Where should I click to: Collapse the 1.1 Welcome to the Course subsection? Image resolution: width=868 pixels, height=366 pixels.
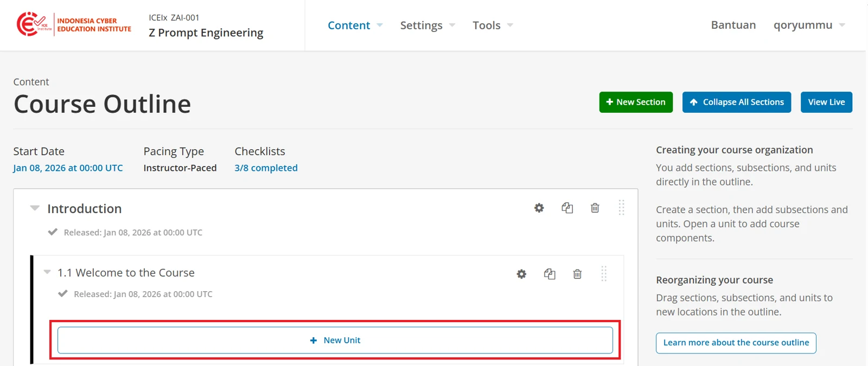pos(47,272)
